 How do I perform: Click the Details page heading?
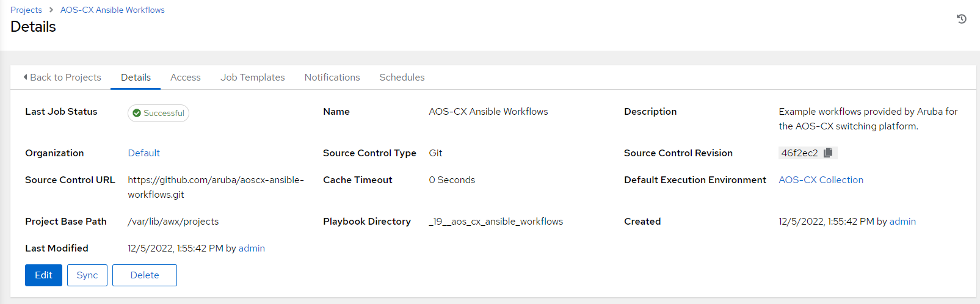pyautogui.click(x=33, y=27)
